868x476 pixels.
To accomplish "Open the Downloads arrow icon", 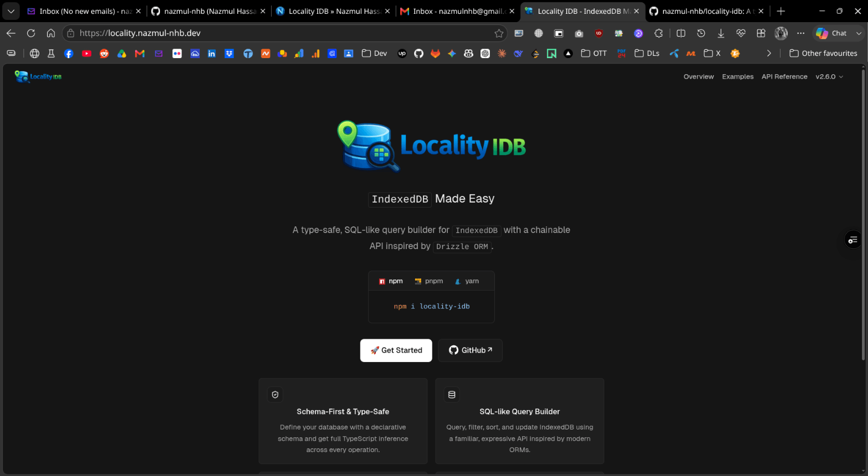I will [721, 33].
